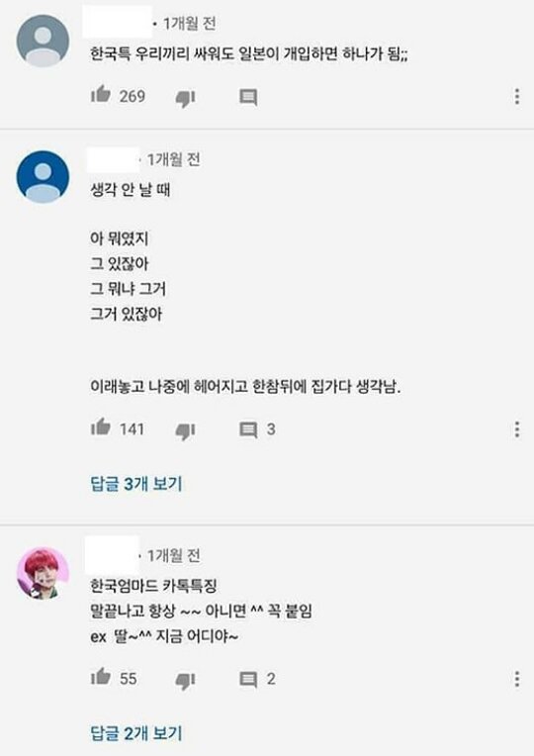Open three-dot menu of the first comment
Image resolution: width=534 pixels, height=756 pixels.
pos(516,96)
